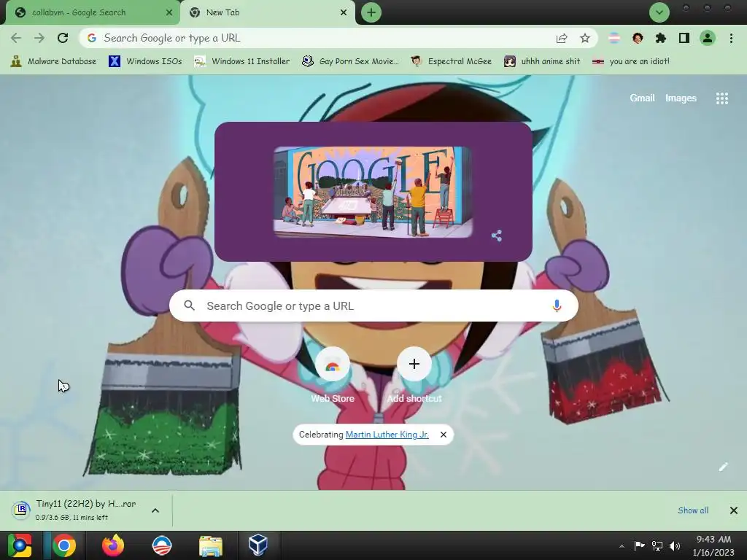Bookmark this tab with the star icon

(x=585, y=38)
